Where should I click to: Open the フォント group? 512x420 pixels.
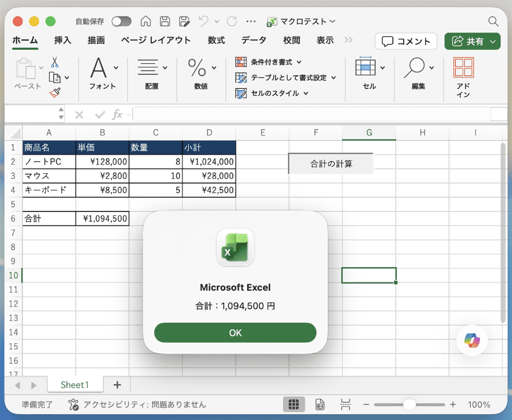click(x=103, y=74)
